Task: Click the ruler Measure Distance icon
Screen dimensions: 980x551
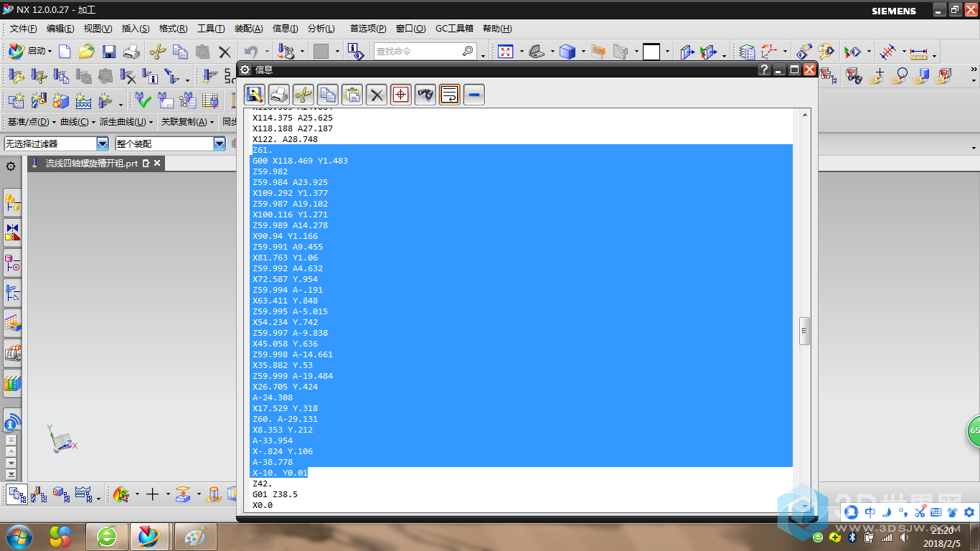Action: [919, 52]
